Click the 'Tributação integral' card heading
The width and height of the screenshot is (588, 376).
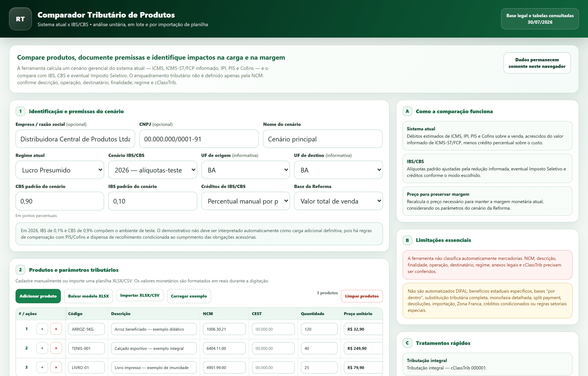tap(427, 360)
